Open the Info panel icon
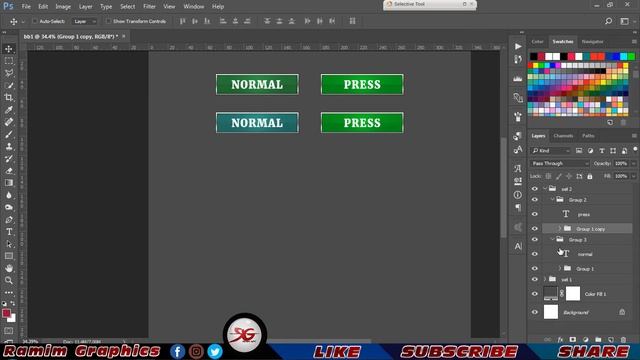640x360 pixels. click(x=518, y=195)
